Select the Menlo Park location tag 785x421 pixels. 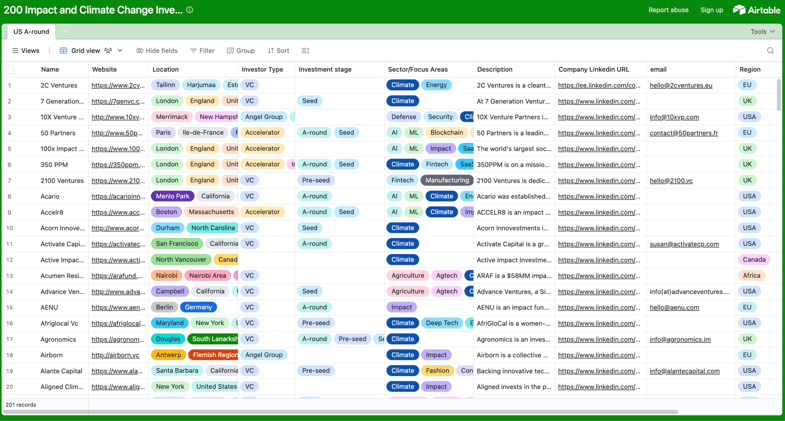coord(172,196)
